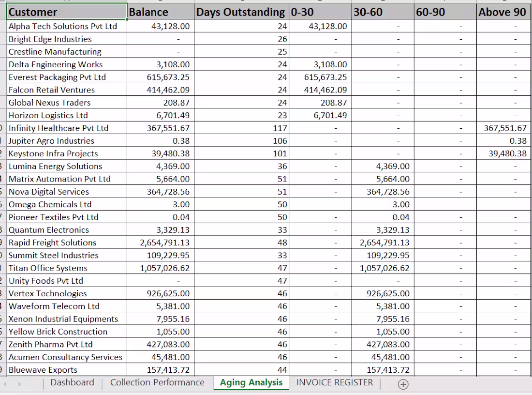Select the Days Outstanding header cell
The height and width of the screenshot is (395, 532).
(x=241, y=12)
